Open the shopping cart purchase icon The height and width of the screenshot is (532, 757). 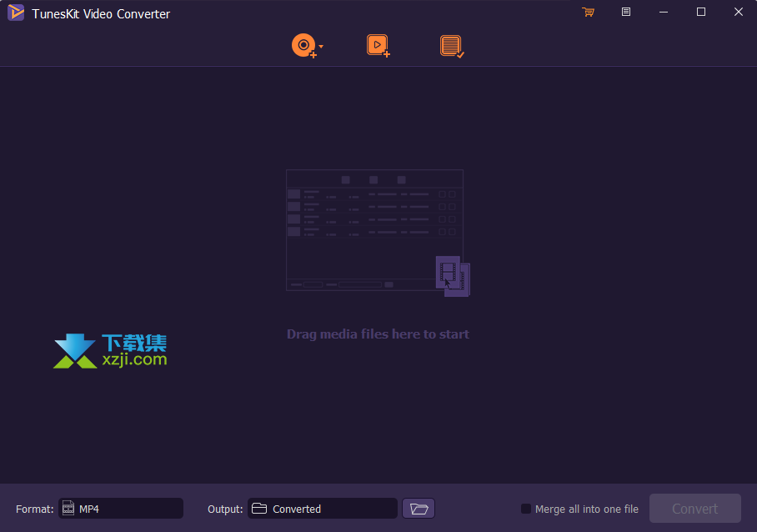[588, 12]
